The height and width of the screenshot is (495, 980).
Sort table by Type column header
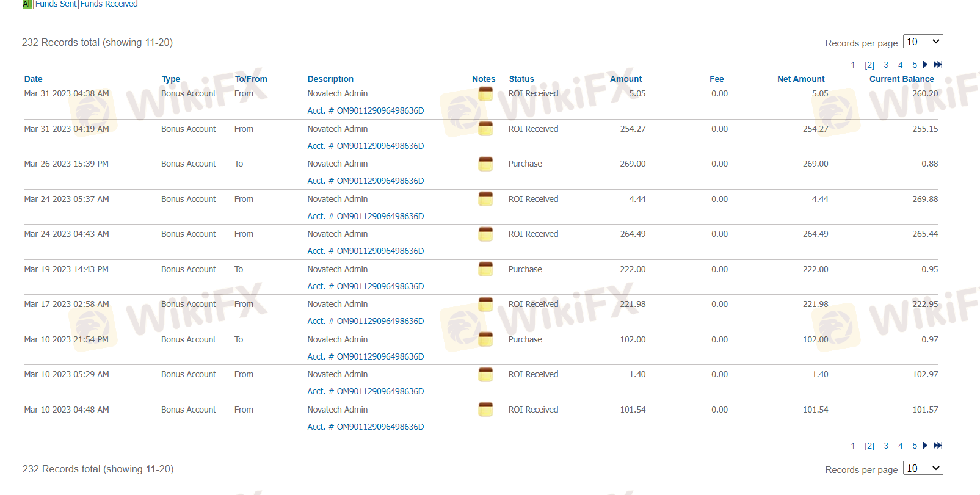coord(171,79)
